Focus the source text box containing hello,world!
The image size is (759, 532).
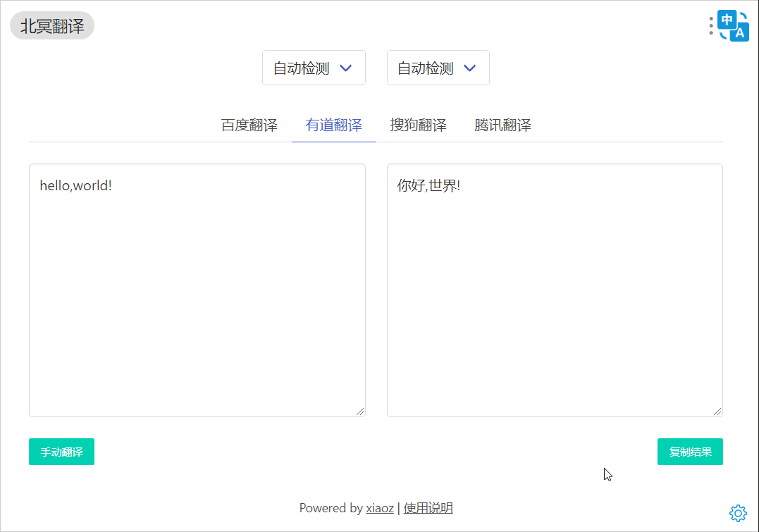point(197,290)
